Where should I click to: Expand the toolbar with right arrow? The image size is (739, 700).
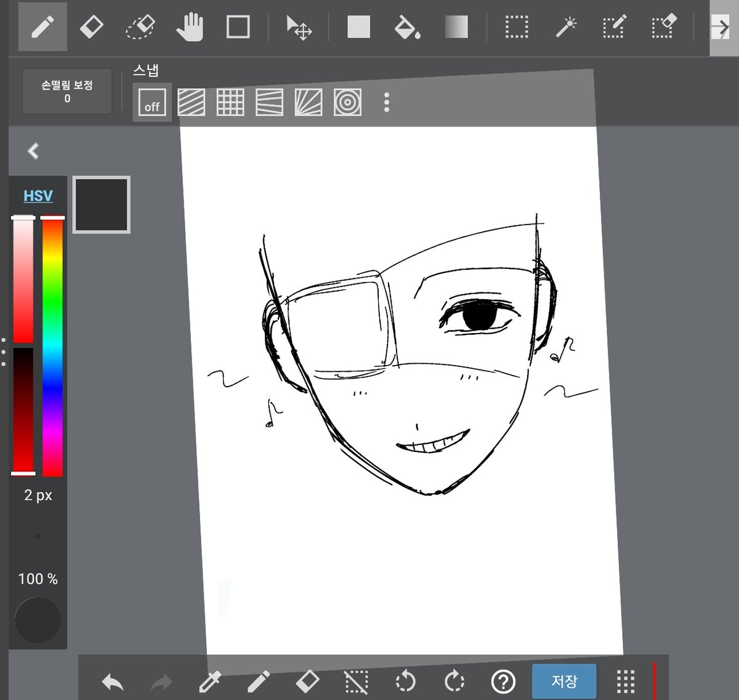(722, 28)
